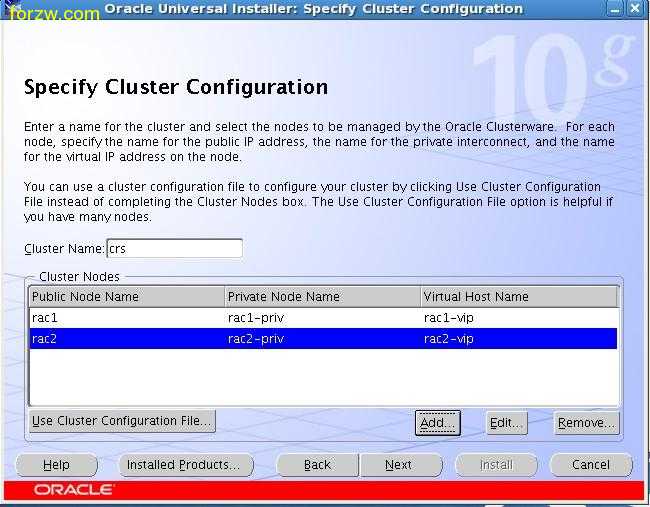Click the Edit... button

tap(506, 423)
